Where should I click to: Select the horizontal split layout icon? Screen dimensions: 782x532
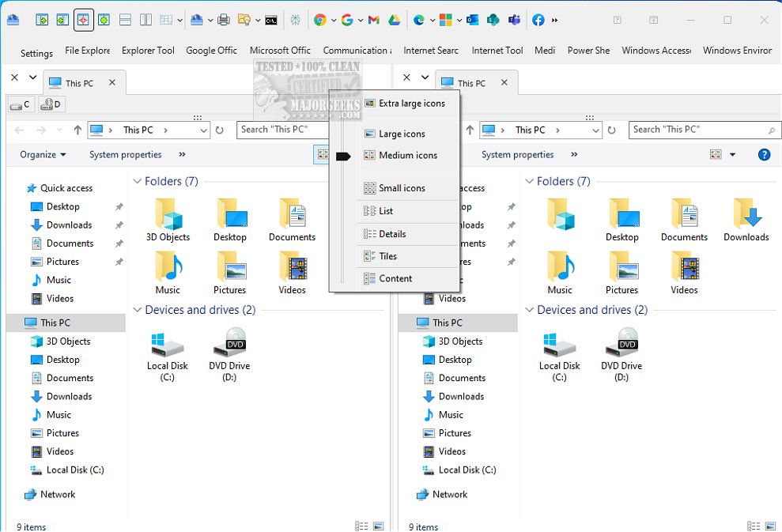pos(125,20)
